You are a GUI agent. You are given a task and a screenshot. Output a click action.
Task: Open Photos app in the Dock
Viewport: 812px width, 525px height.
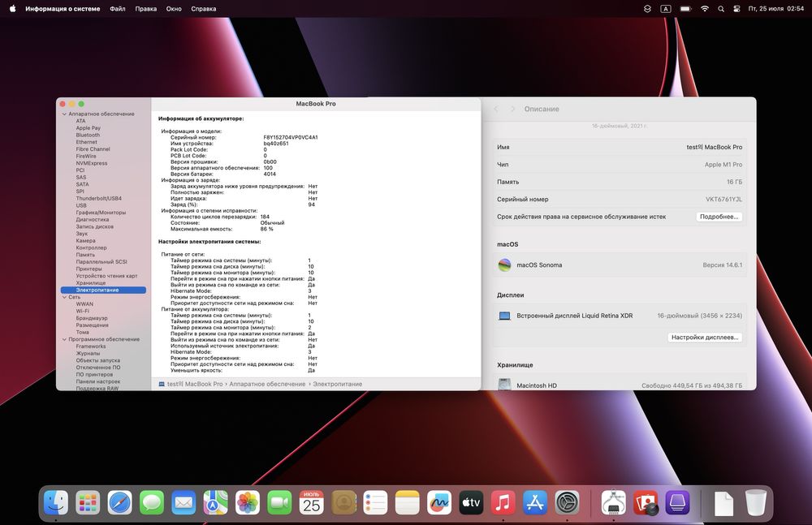pos(248,502)
